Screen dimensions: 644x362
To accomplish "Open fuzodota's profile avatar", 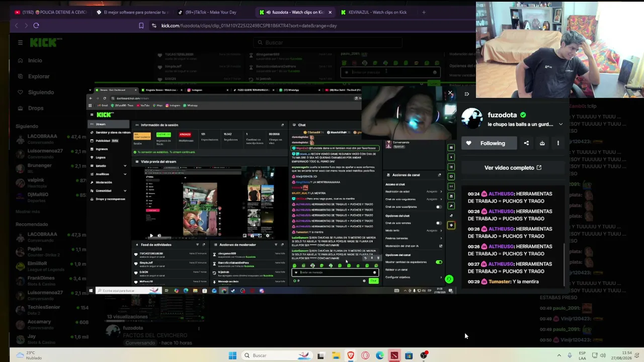I will pyautogui.click(x=472, y=118).
